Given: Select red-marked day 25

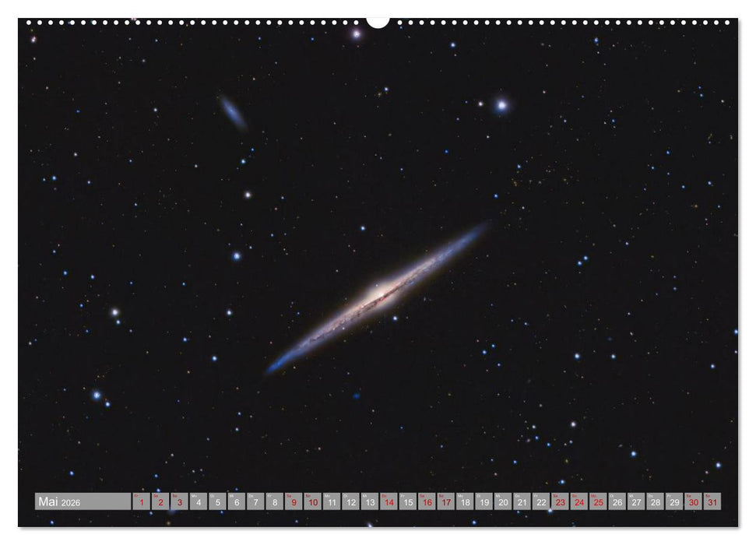Looking at the screenshot, I should click(598, 502).
